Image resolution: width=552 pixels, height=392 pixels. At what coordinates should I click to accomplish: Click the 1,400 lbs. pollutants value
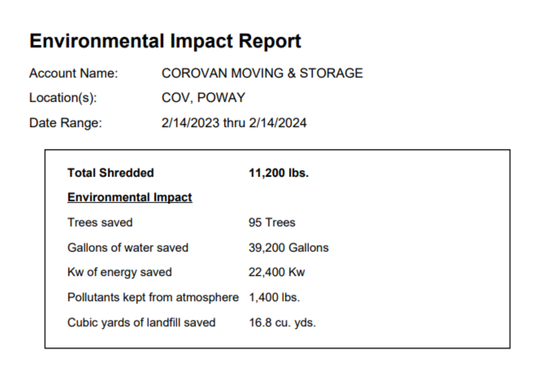pyautogui.click(x=274, y=297)
